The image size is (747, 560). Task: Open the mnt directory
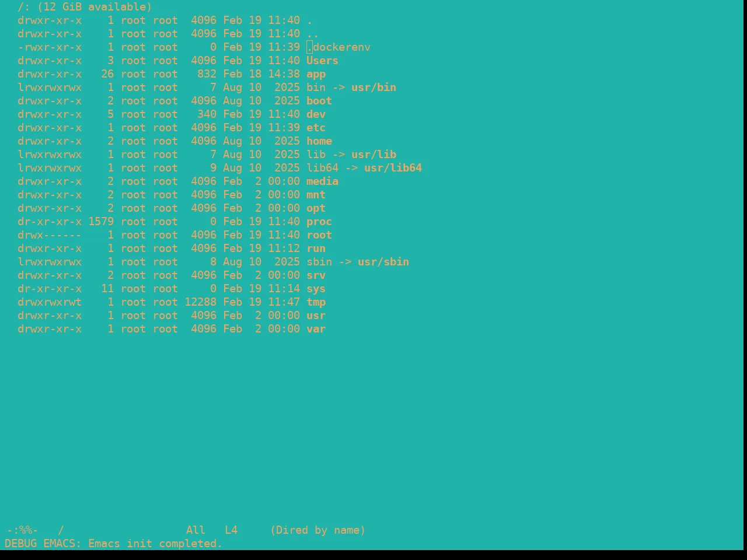click(x=316, y=195)
